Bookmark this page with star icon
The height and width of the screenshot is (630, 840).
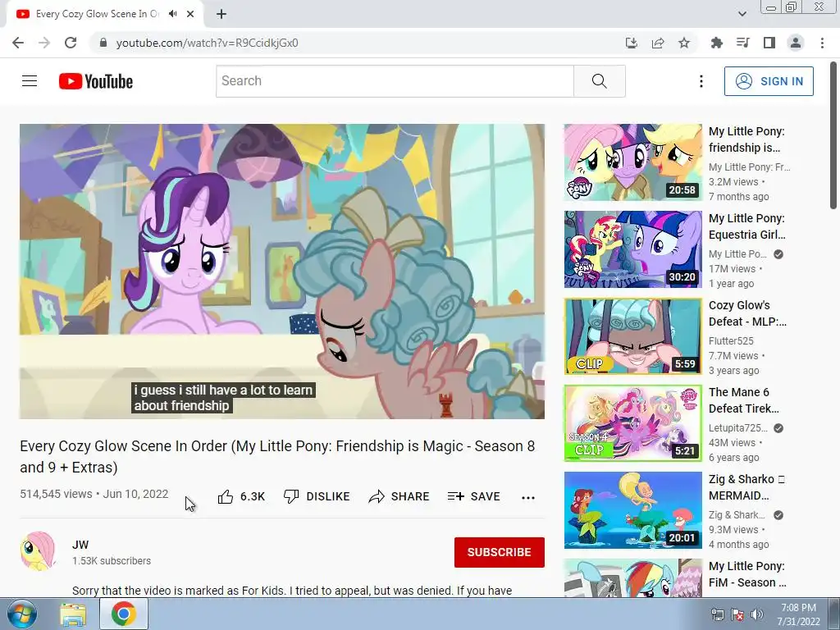tap(684, 43)
